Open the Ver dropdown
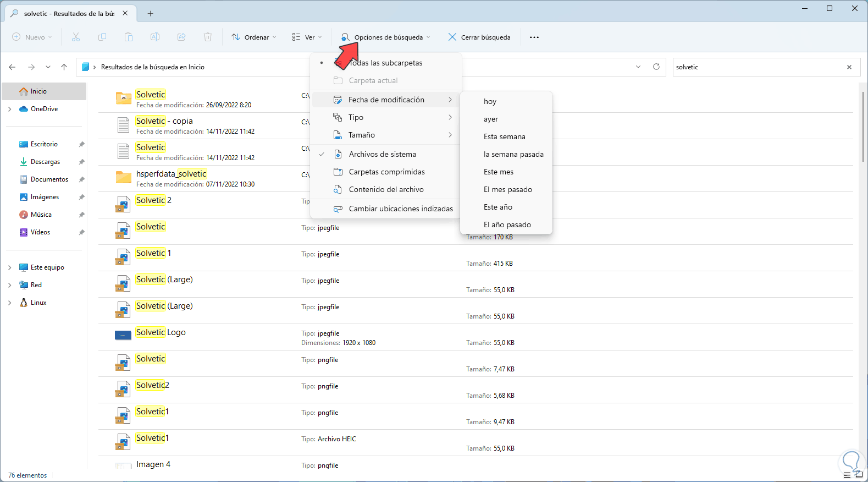This screenshot has width=868, height=482. (x=307, y=37)
